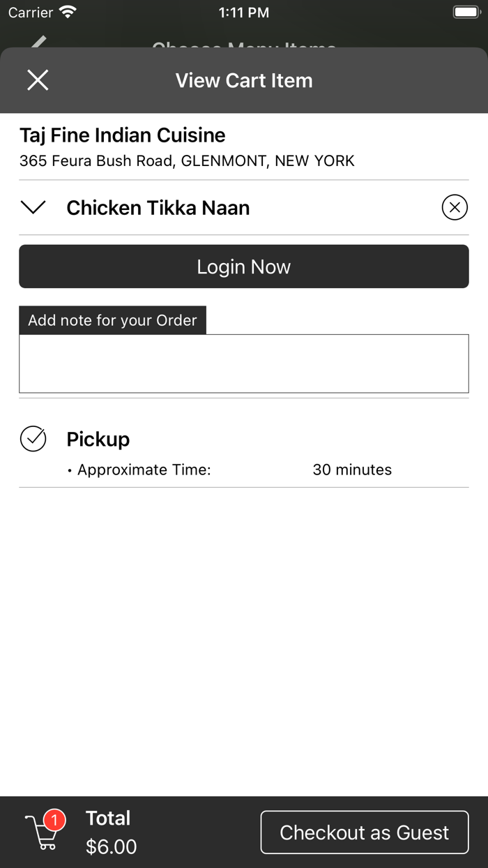The image size is (488, 868).
Task: Select the Chicken Tikka Naan item name
Action: click(158, 208)
